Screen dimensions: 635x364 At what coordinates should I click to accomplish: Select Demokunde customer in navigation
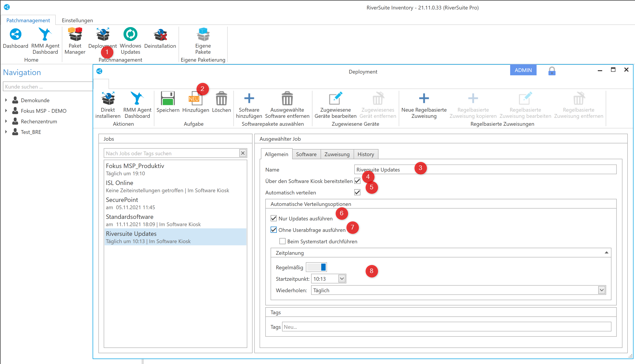pos(35,100)
